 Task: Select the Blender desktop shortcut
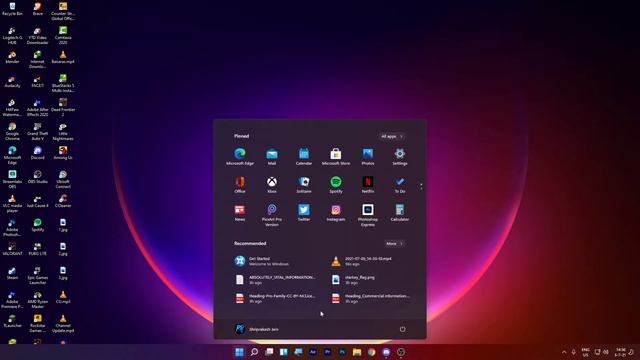(12, 57)
